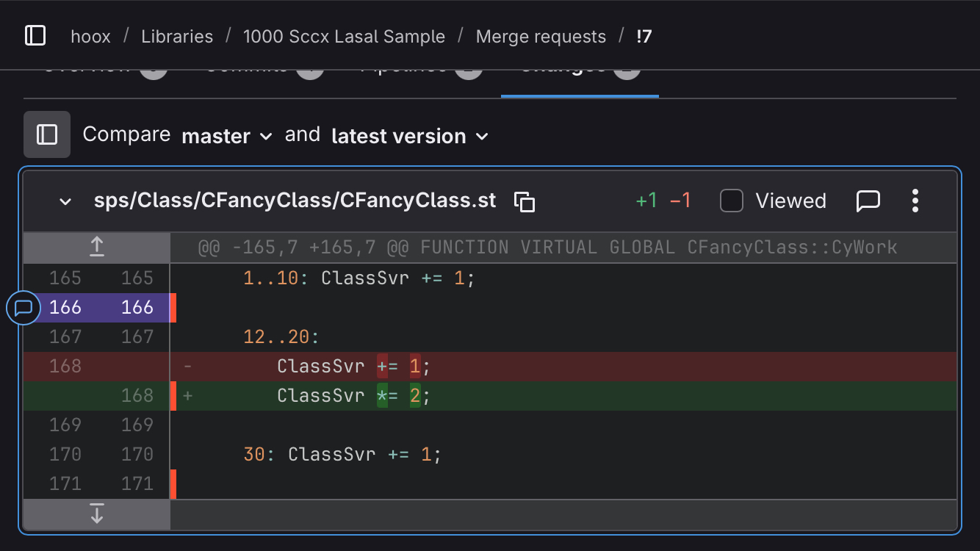Copy the CFancyClass.st file path
The height and width of the screenshot is (551, 980).
coord(525,201)
